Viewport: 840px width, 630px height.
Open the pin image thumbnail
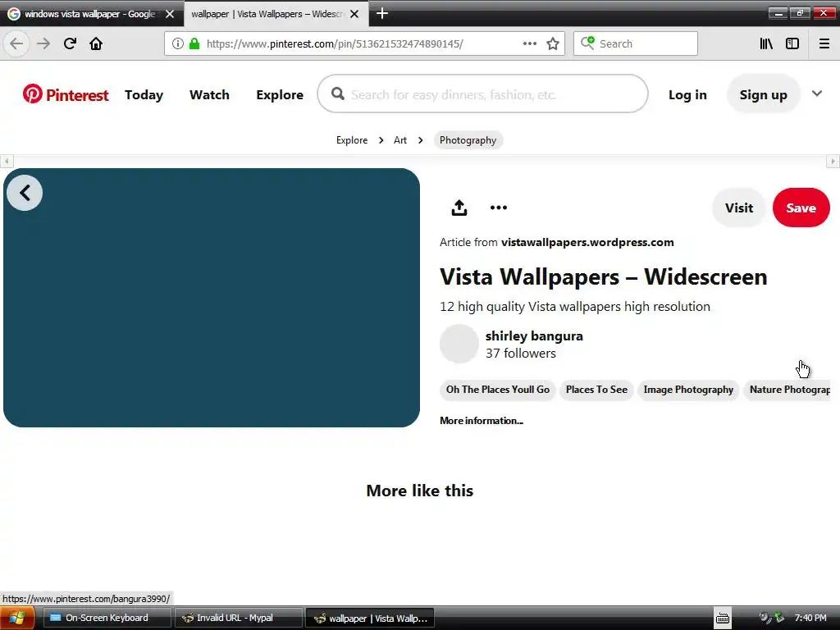click(212, 298)
